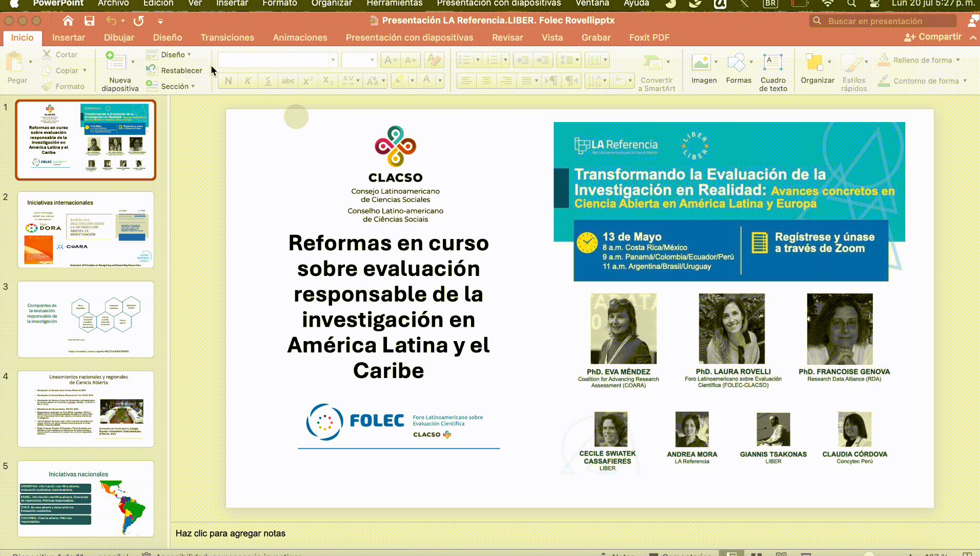Clear all formatting eraser icon
The width and height of the screenshot is (980, 556).
click(434, 60)
